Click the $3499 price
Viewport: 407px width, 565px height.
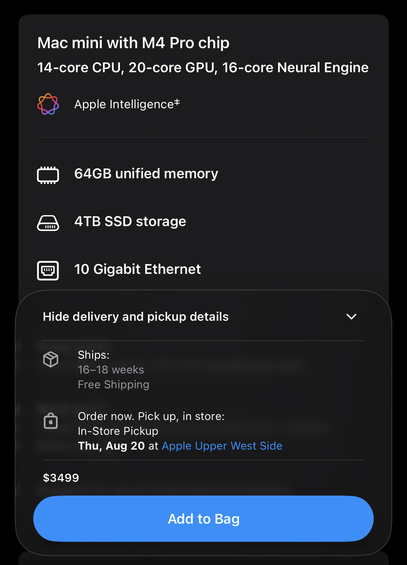tap(61, 478)
